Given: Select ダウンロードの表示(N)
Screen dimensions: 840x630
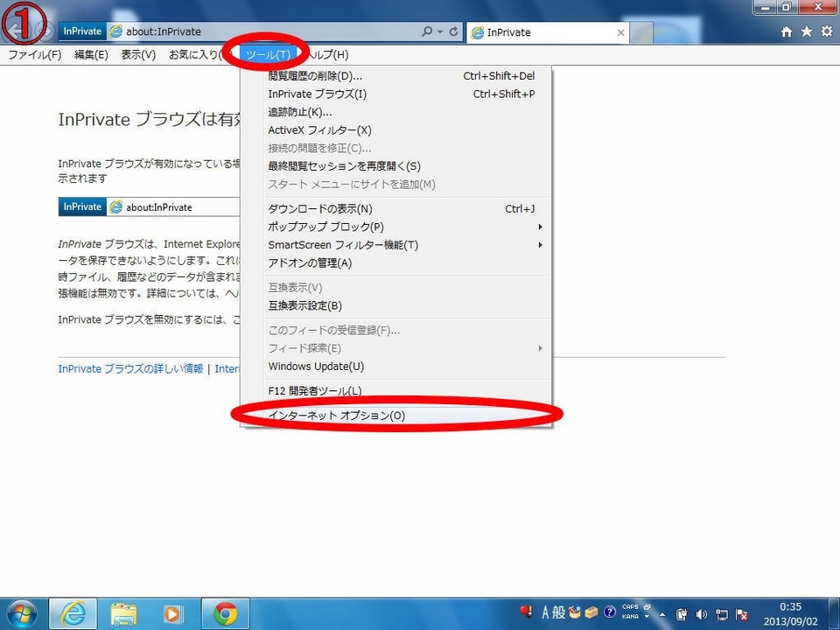Looking at the screenshot, I should (395, 209).
